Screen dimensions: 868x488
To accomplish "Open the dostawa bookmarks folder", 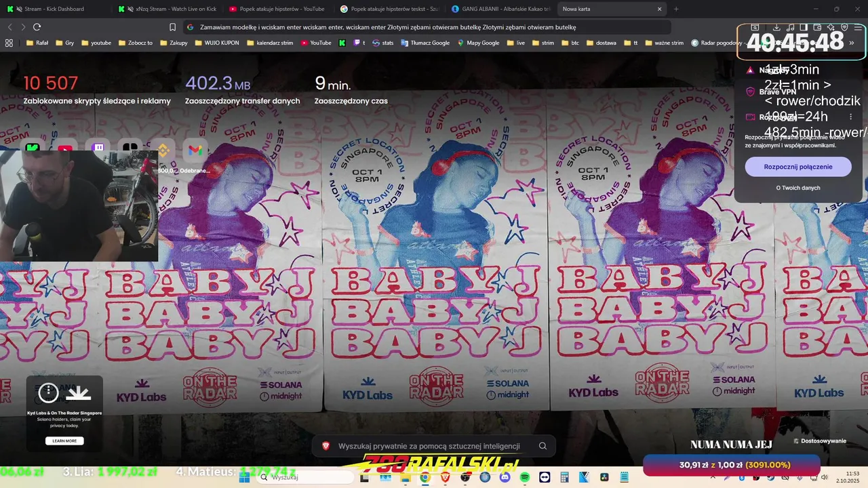I will 601,43.
